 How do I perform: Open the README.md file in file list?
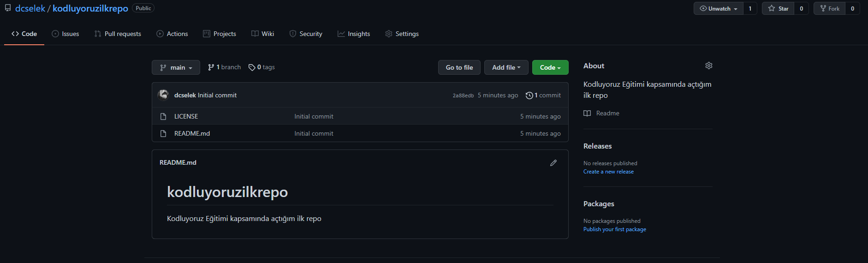[x=192, y=133]
